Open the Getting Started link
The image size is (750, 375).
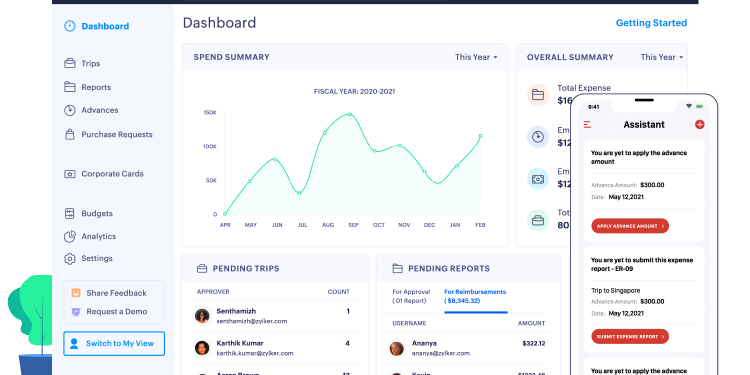click(651, 23)
